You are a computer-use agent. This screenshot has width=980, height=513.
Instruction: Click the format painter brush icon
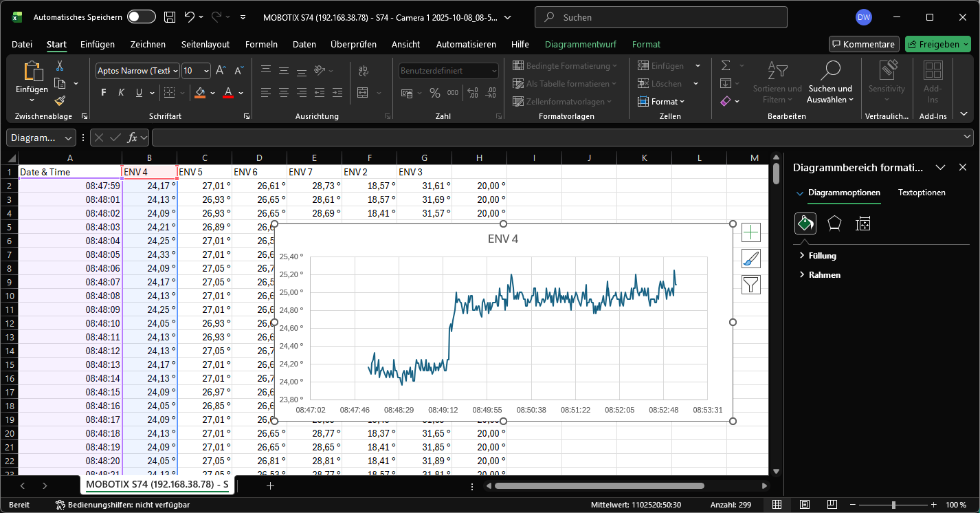coord(60,100)
